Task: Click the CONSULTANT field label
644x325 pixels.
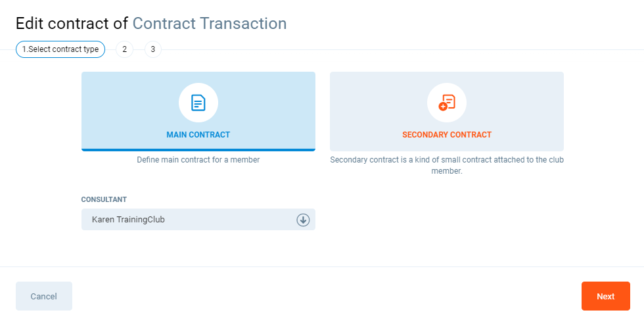Action: point(104,199)
